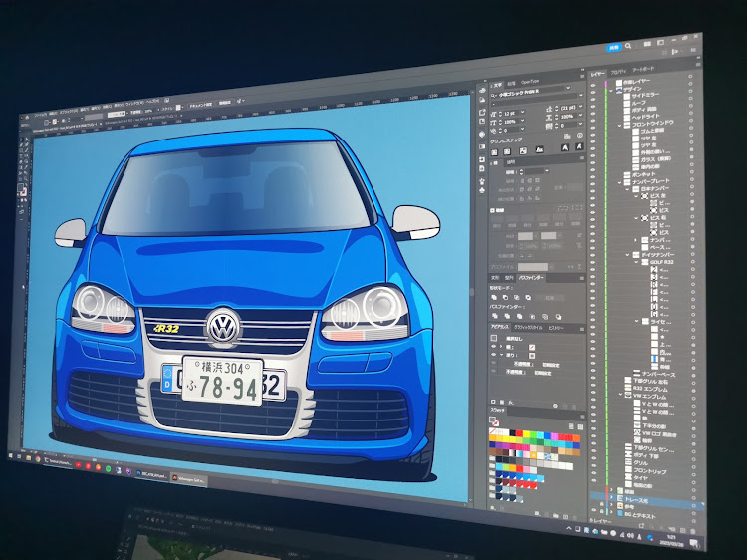Click the Intersect shape mode icon
The height and width of the screenshot is (560, 747).
click(x=516, y=297)
